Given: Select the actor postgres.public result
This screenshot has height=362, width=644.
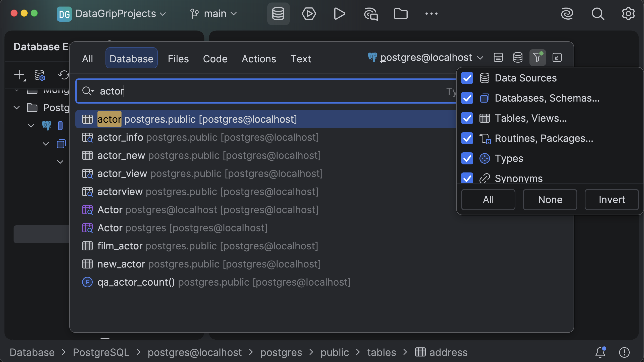Looking at the screenshot, I should (266, 119).
